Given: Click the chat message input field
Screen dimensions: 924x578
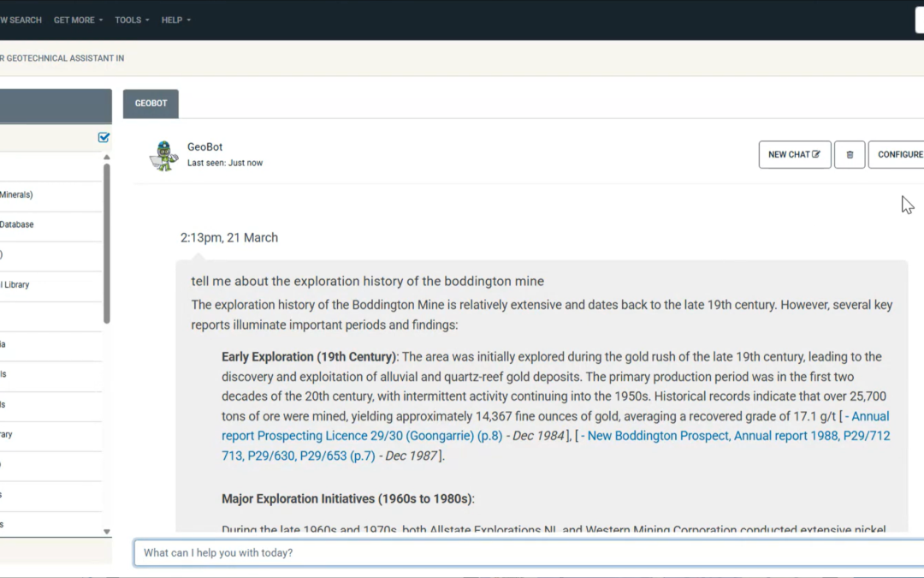Looking at the screenshot, I should pos(513,553).
